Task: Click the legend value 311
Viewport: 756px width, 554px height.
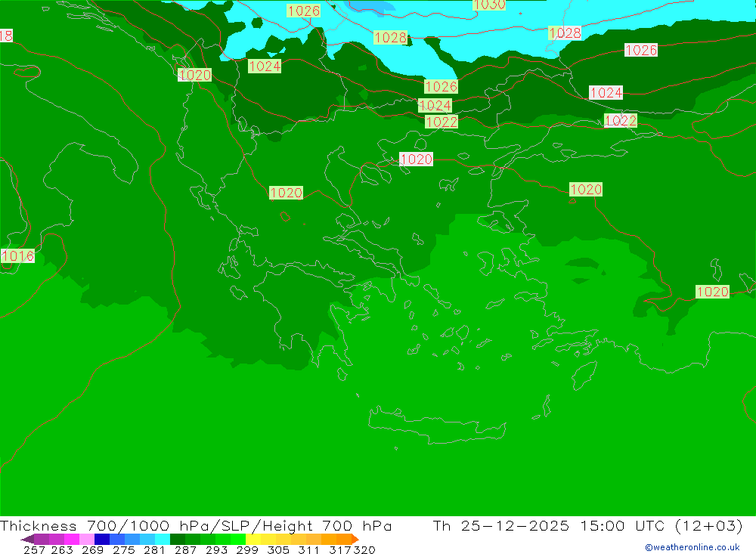Action: 308,549
